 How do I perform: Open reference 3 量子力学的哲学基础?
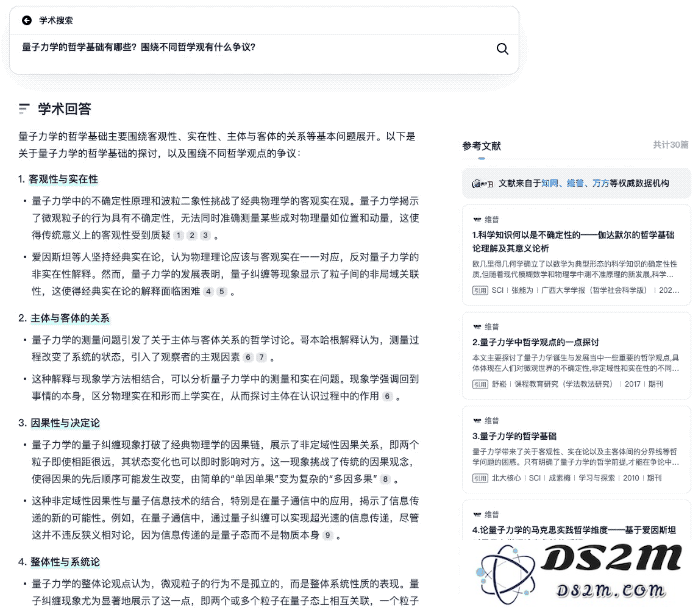[x=514, y=436]
